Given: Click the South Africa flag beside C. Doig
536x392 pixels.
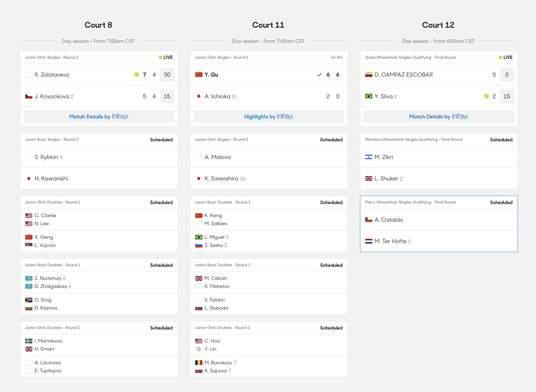Looking at the screenshot, I should 29,300.
